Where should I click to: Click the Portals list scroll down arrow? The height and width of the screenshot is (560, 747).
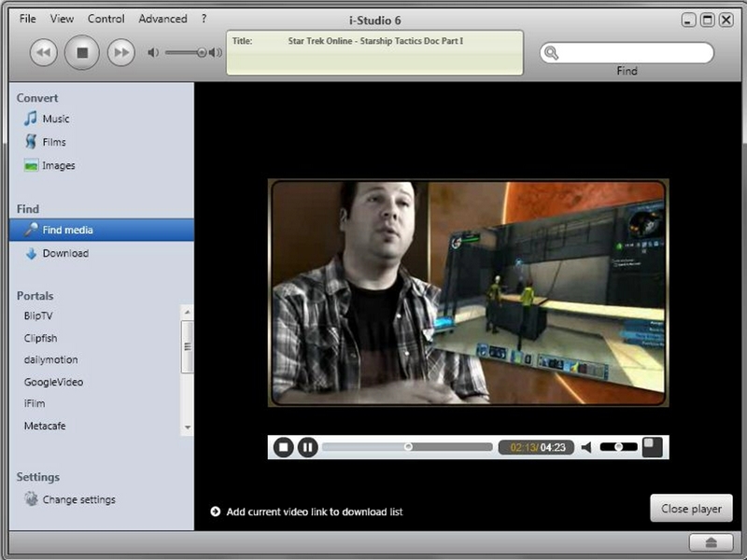click(188, 427)
